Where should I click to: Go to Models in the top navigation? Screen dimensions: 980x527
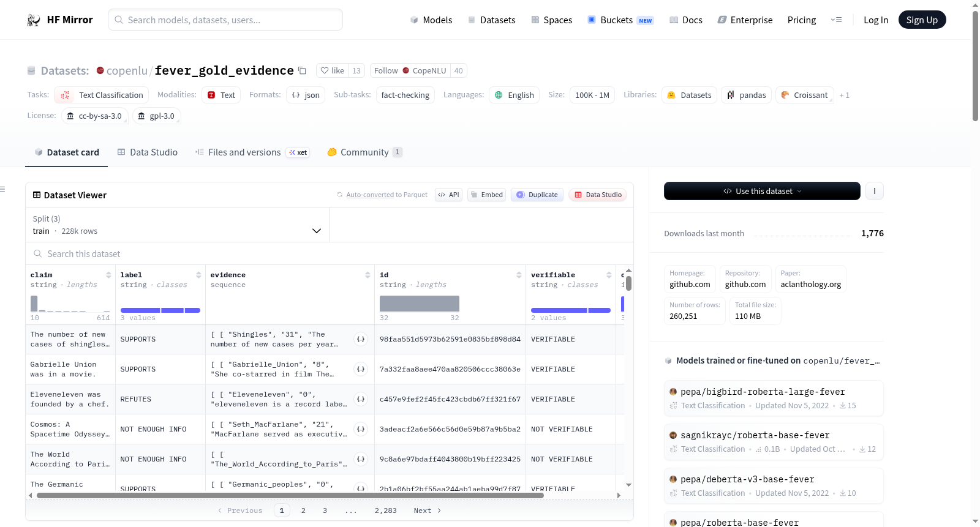click(x=431, y=20)
